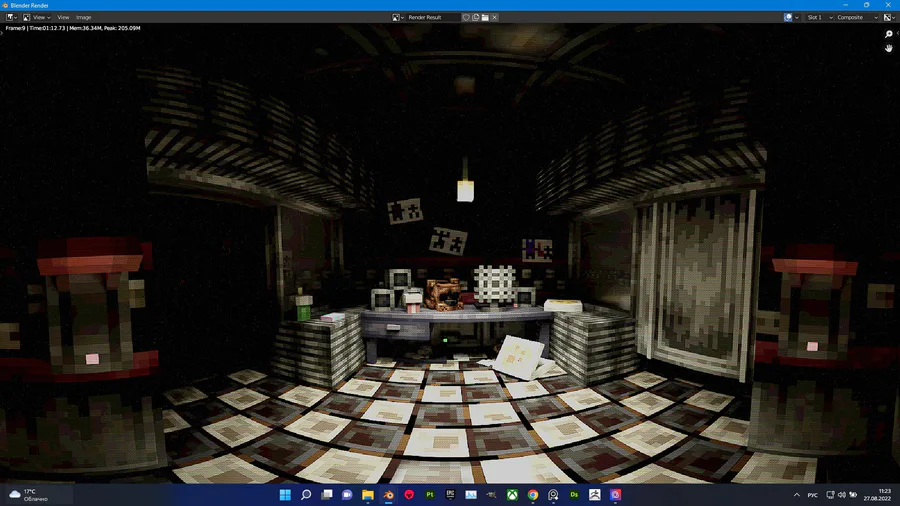Image resolution: width=900 pixels, height=506 pixels.
Task: Open File Explorer from taskbar
Action: pyautogui.click(x=368, y=495)
